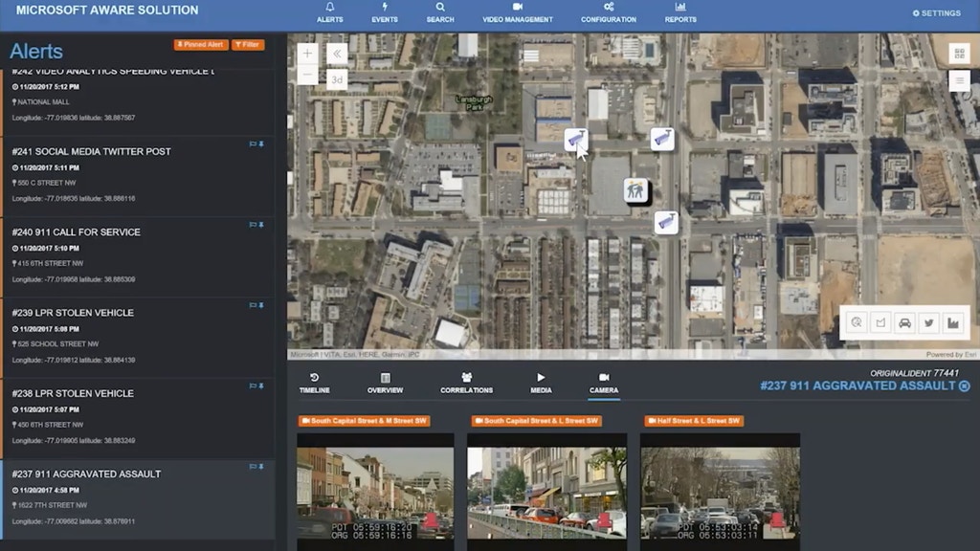Close the #237 911 Aggravated Assault detail
Image resolution: width=980 pixels, height=551 pixels.
click(965, 386)
